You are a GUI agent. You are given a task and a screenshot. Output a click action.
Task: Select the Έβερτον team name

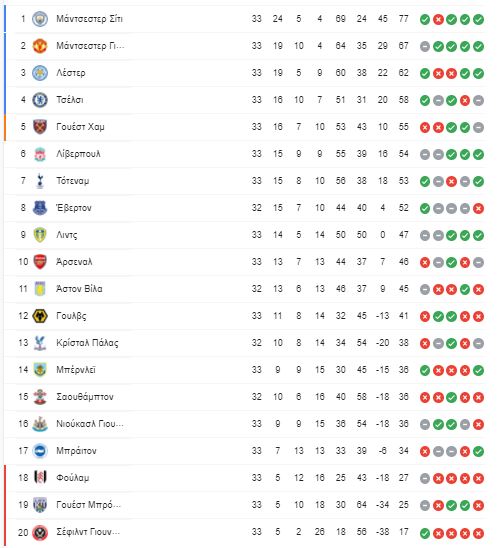(x=74, y=208)
